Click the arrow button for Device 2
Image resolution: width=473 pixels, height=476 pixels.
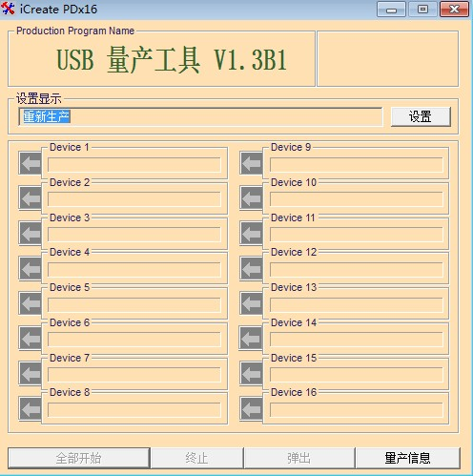coord(31,198)
